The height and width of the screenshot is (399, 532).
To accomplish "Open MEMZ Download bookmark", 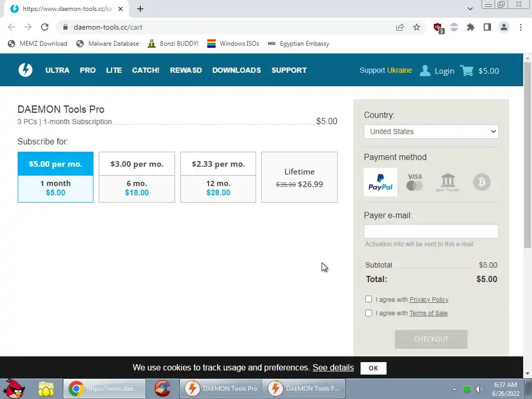I will pos(37,44).
